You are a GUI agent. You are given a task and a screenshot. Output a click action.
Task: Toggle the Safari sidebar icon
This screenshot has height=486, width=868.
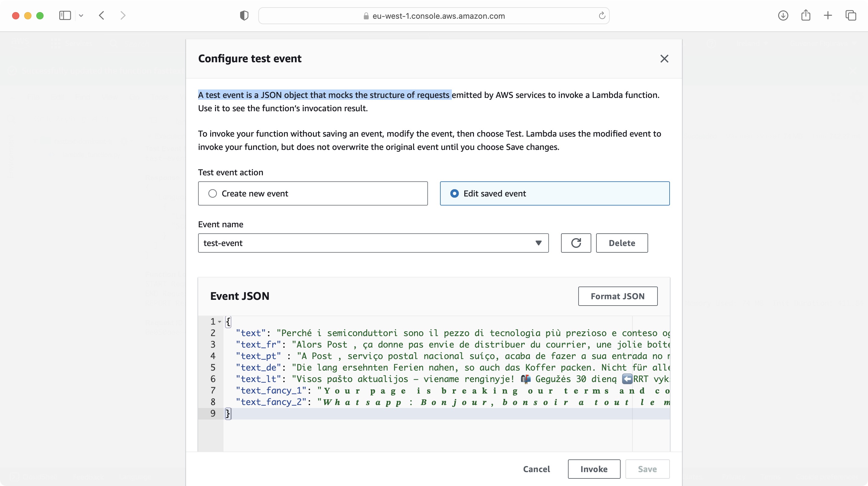tap(65, 15)
